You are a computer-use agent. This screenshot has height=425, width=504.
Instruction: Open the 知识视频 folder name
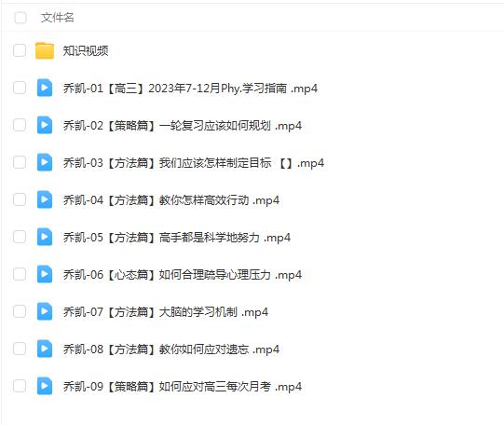pyautogui.click(x=86, y=50)
